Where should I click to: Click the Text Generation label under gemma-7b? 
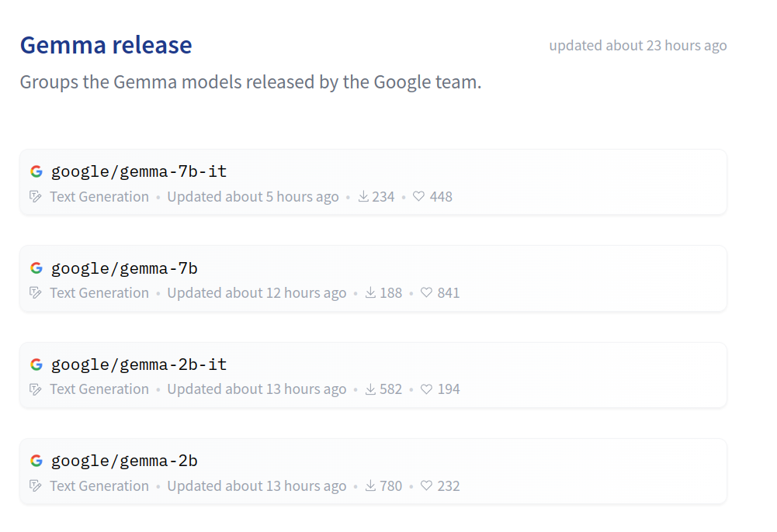coord(99,293)
